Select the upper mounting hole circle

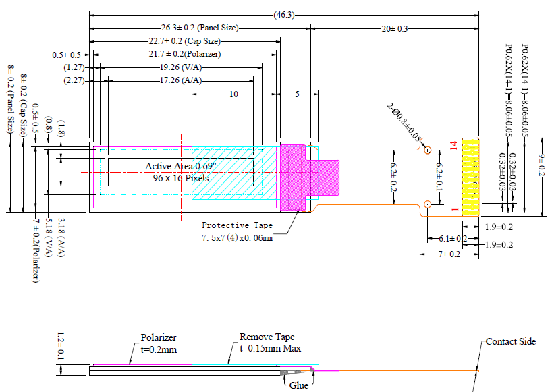point(427,150)
